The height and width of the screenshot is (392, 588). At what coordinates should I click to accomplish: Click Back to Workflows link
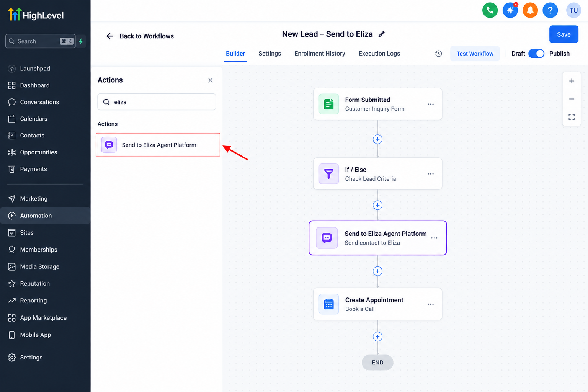[147, 36]
